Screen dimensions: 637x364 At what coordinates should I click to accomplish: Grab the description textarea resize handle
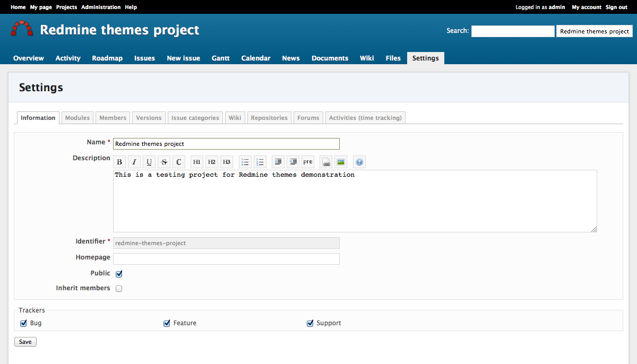pos(593,229)
